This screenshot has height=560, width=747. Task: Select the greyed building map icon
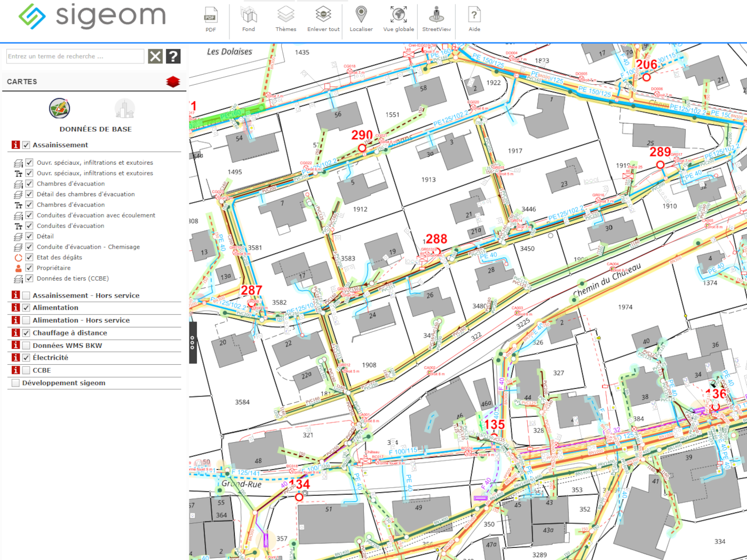pyautogui.click(x=124, y=108)
